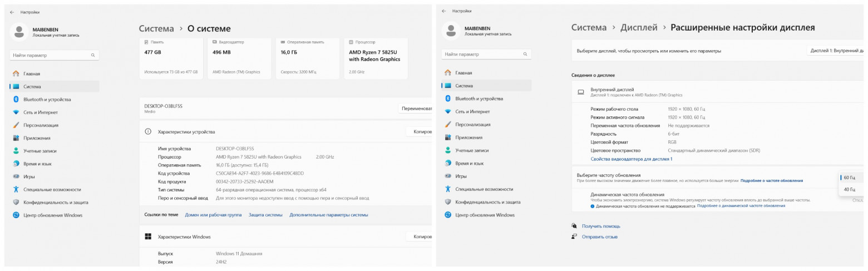
Task: Click the Игры gamepad icon in the right window
Action: click(x=448, y=176)
